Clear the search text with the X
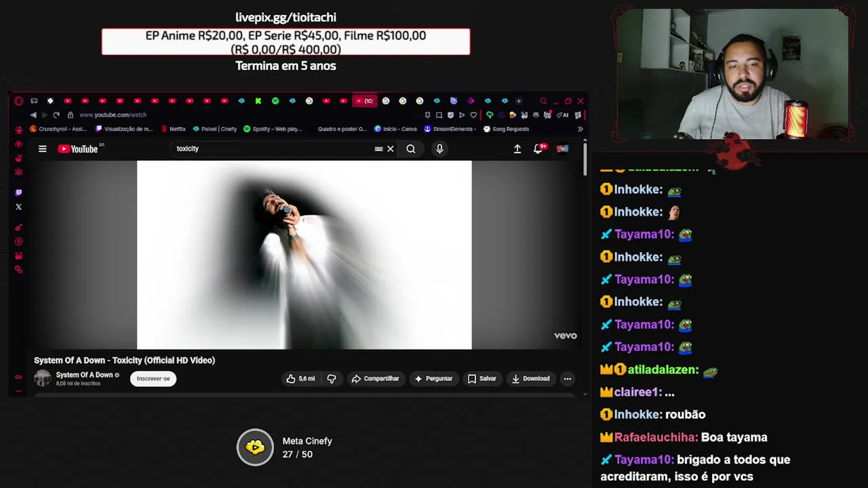Image resolution: width=868 pixels, height=488 pixels. 391,148
